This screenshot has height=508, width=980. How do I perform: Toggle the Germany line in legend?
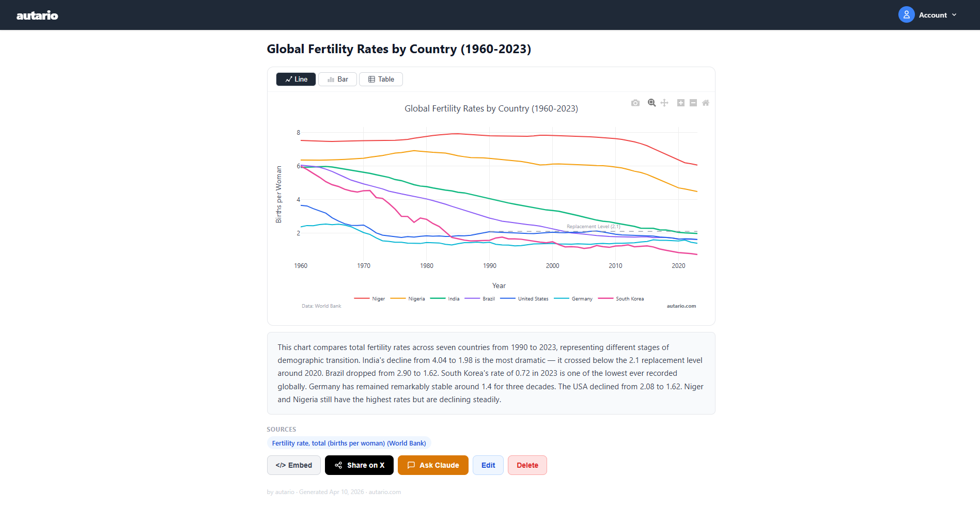click(x=573, y=299)
